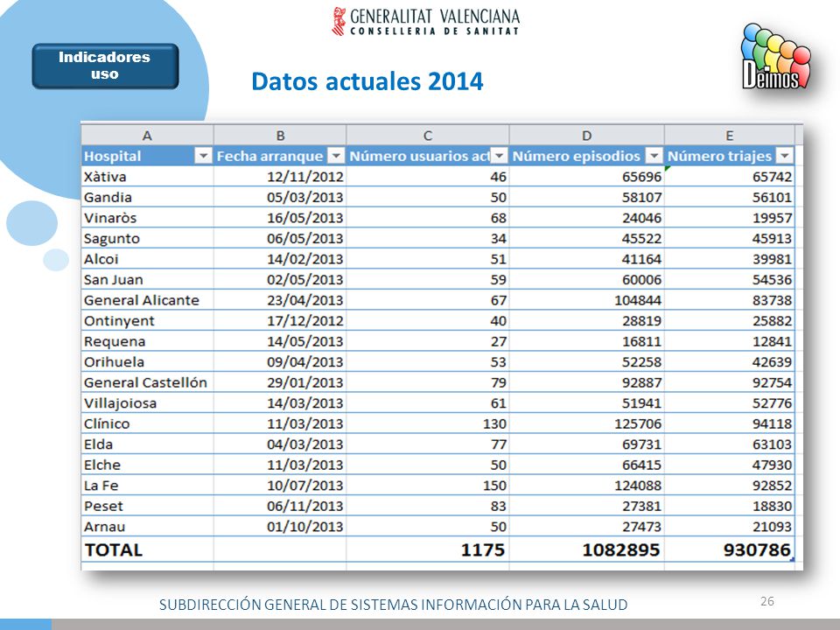
Task: Select total users value 1175
Action: click(428, 549)
